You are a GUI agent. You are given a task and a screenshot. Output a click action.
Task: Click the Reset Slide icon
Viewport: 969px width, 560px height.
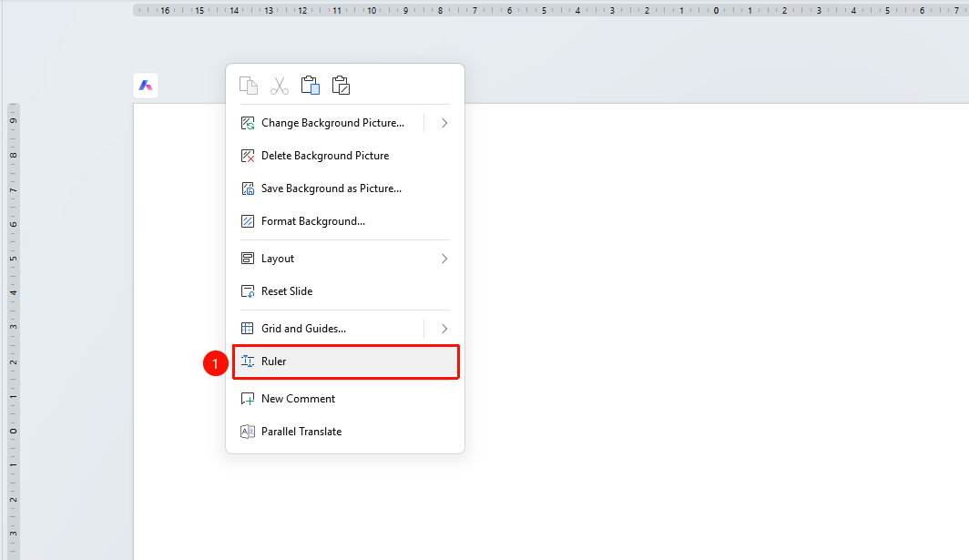(247, 291)
